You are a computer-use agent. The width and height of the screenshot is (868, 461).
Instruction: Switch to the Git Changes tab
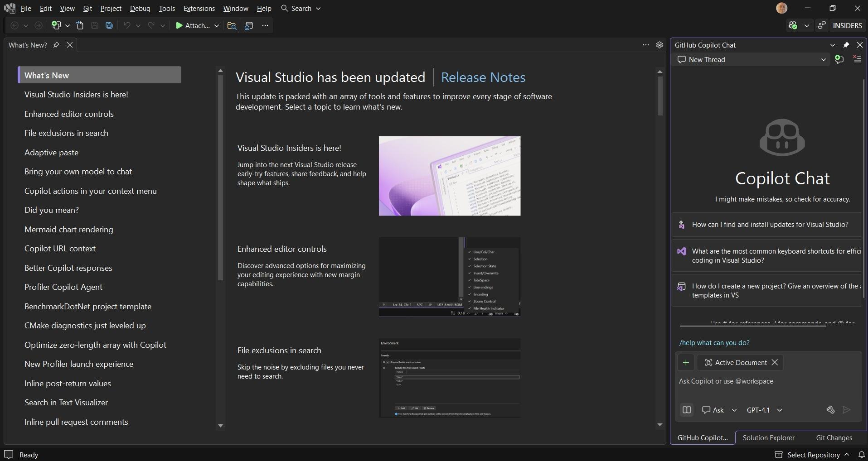pyautogui.click(x=834, y=437)
